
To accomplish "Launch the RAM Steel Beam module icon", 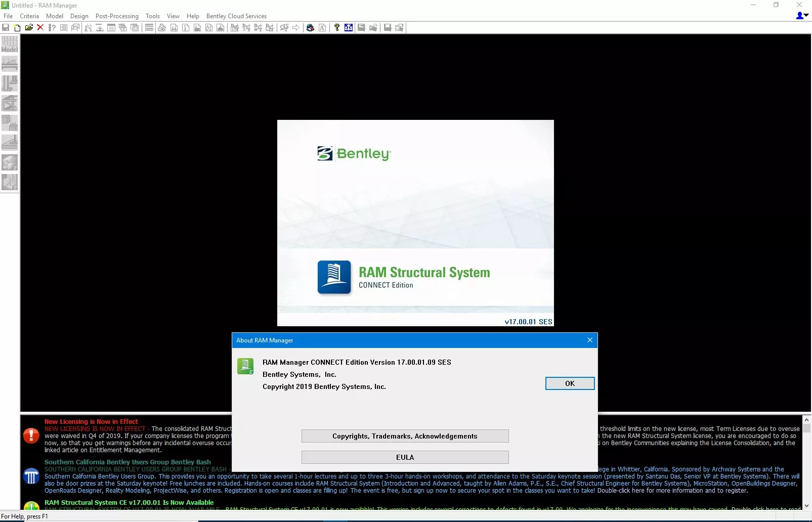I will pyautogui.click(x=10, y=64).
